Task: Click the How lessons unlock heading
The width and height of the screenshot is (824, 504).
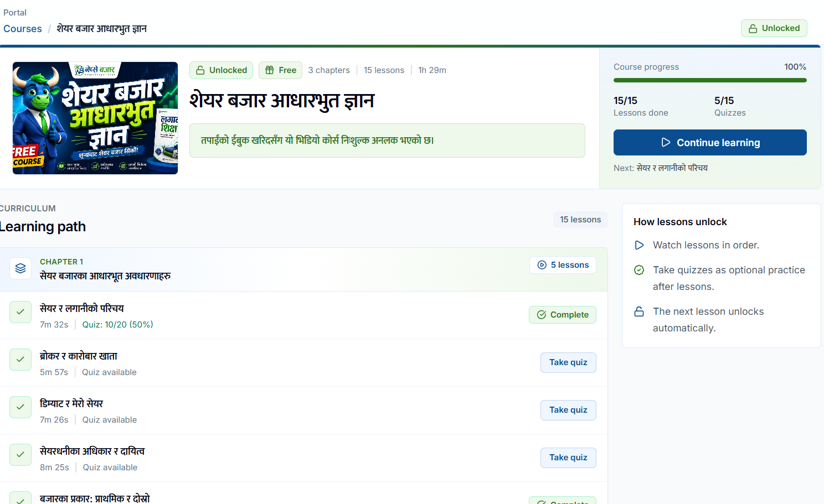Action: [x=680, y=222]
